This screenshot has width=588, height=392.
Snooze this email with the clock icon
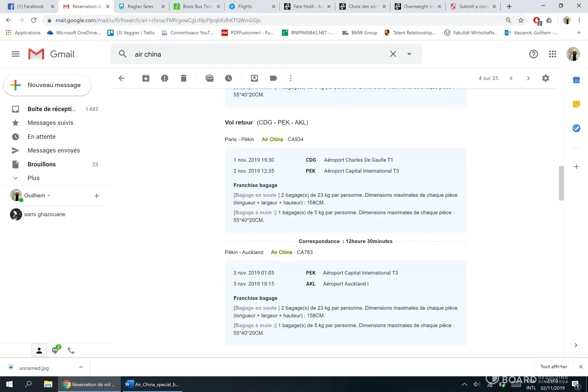point(229,78)
